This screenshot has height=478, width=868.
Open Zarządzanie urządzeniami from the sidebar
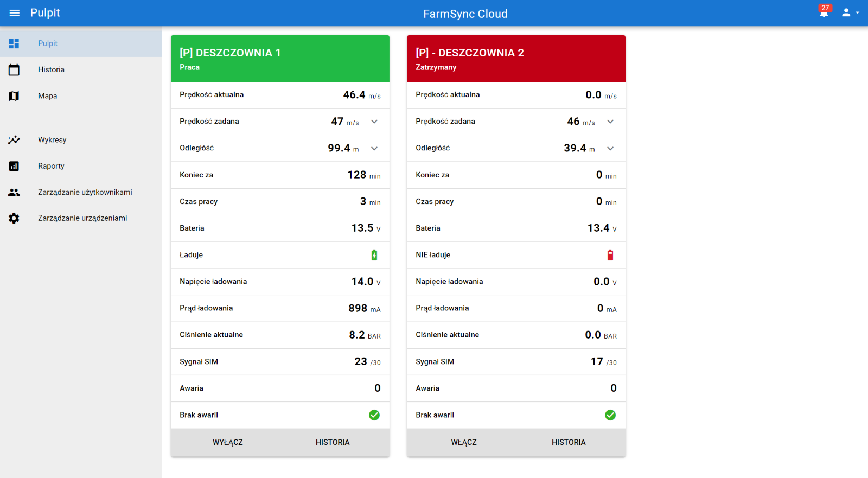coord(82,218)
